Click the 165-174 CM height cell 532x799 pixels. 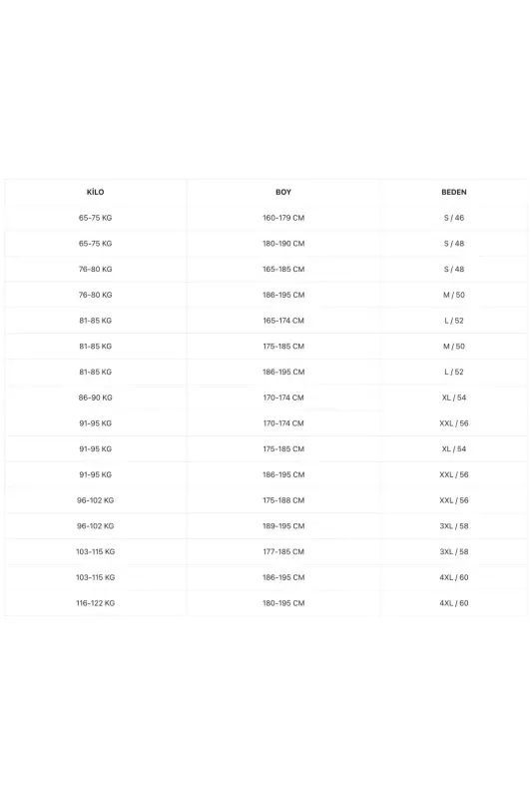click(x=283, y=321)
